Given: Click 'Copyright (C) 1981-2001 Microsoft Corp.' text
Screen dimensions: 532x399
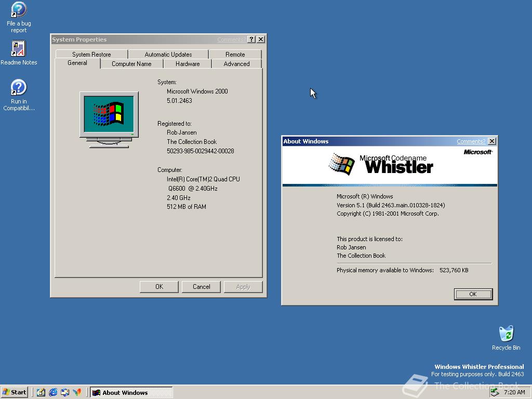Looking at the screenshot, I should pyautogui.click(x=388, y=214).
